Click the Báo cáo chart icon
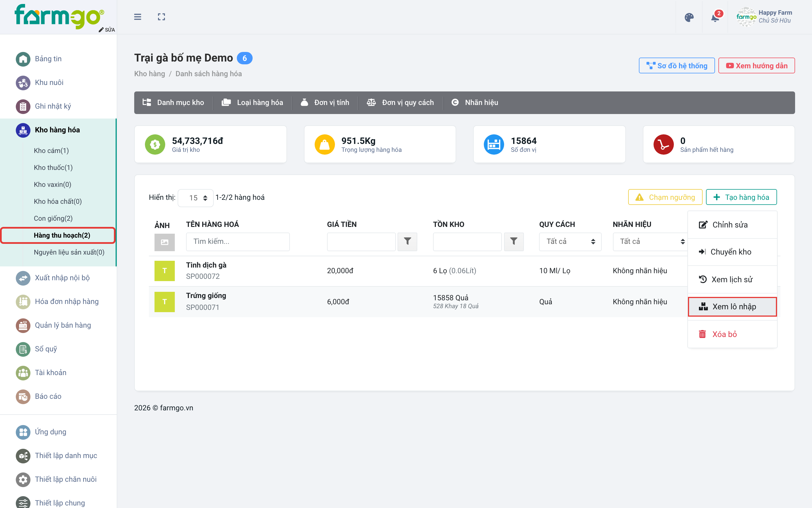This screenshot has height=508, width=812. (23, 397)
